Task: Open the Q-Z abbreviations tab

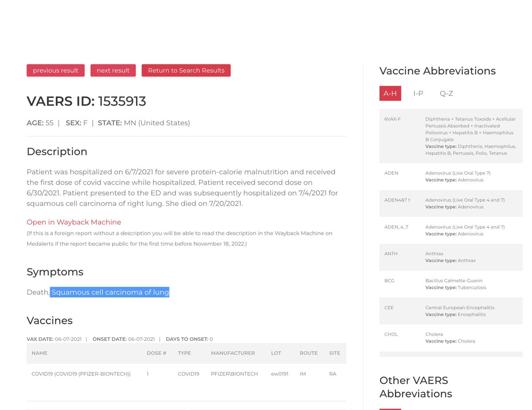Action: pyautogui.click(x=446, y=94)
